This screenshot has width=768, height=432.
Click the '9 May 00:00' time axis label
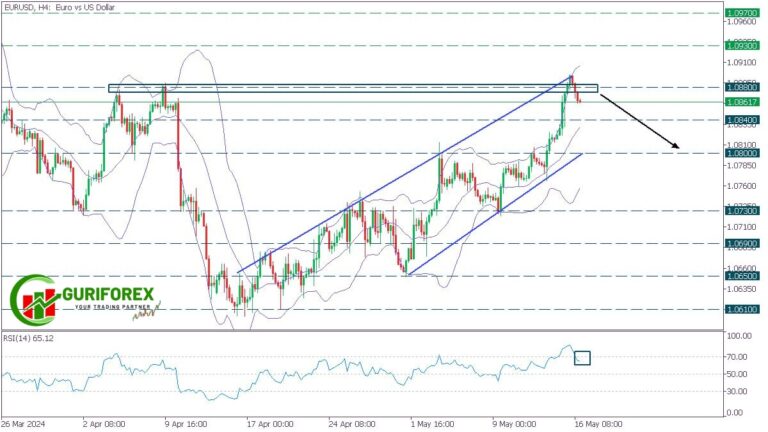pos(514,424)
